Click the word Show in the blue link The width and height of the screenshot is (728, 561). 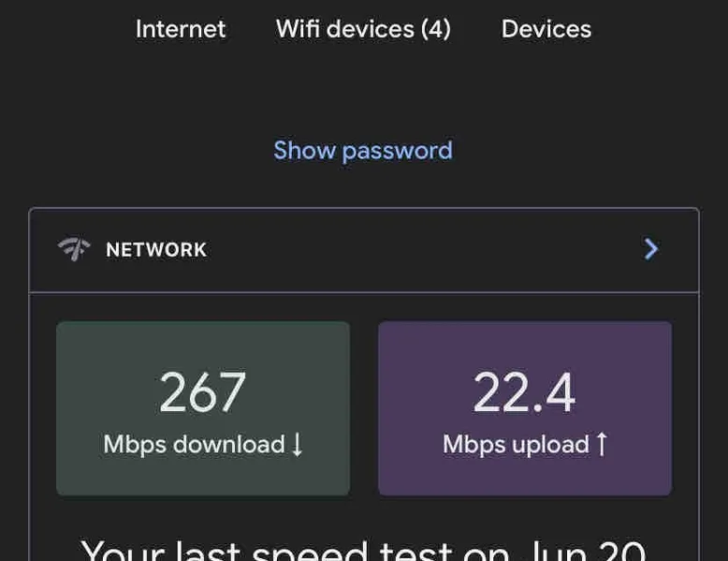click(x=304, y=151)
